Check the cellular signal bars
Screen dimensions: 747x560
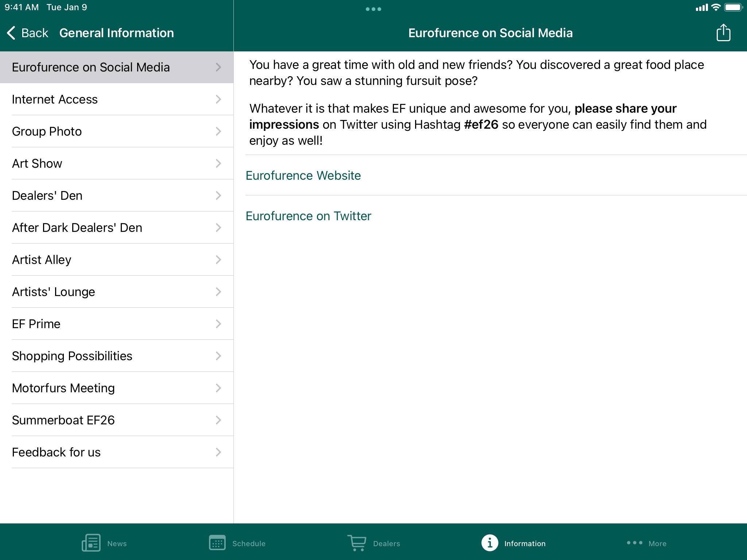click(702, 8)
